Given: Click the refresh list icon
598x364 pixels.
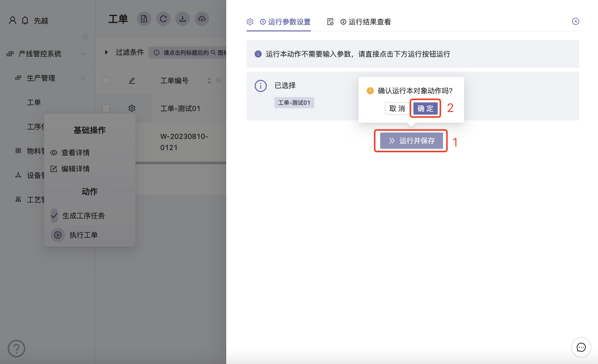Looking at the screenshot, I should [163, 19].
